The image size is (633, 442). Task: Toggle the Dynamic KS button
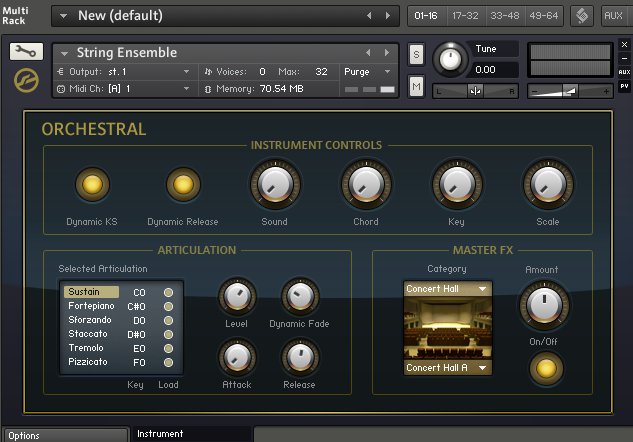pyautogui.click(x=92, y=184)
